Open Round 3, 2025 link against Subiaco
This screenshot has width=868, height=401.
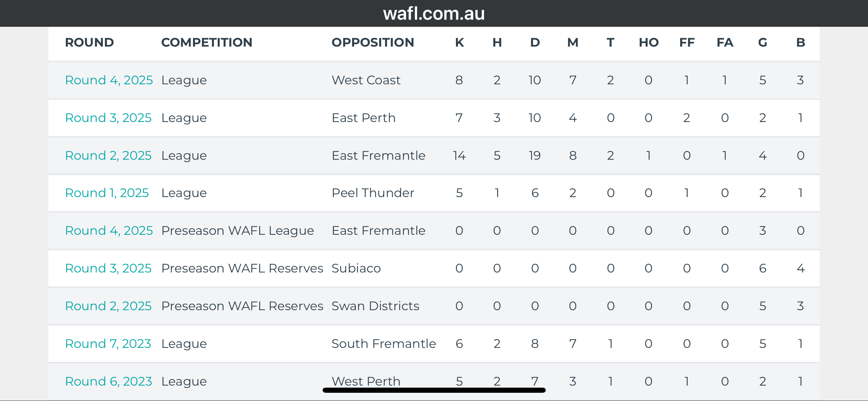click(x=108, y=268)
